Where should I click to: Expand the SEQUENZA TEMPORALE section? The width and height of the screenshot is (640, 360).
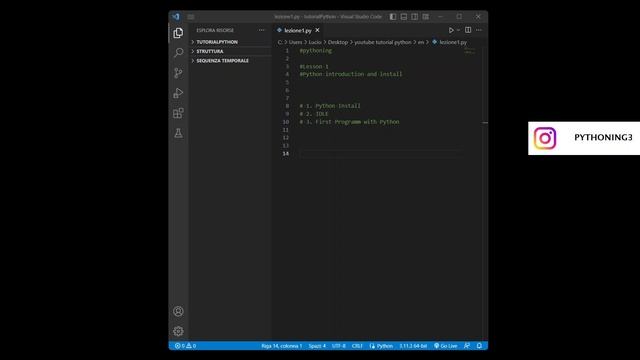point(231,61)
